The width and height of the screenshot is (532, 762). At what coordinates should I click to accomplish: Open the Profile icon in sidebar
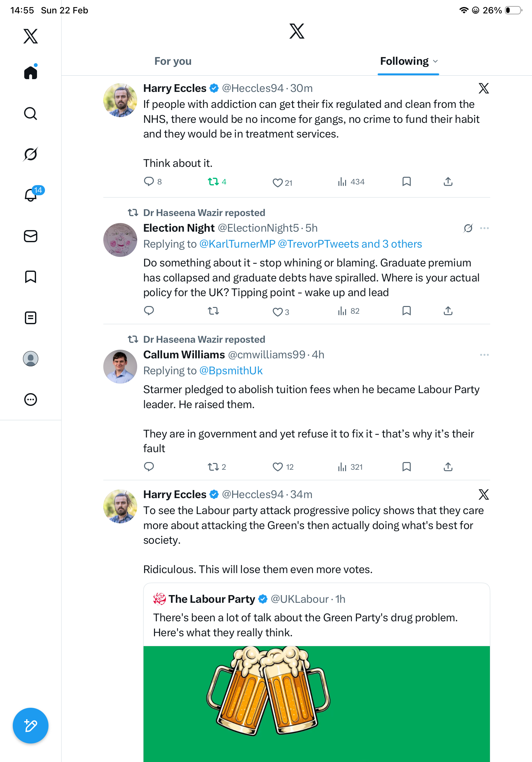click(x=31, y=359)
